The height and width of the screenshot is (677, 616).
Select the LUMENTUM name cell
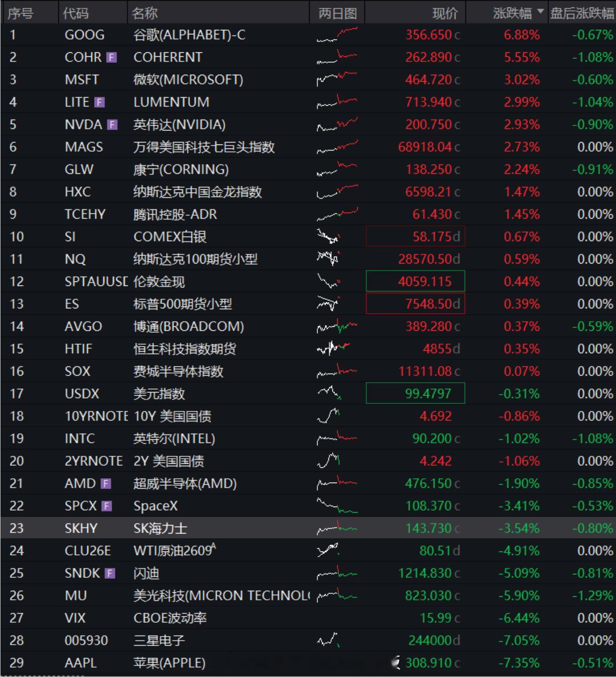pos(171,102)
